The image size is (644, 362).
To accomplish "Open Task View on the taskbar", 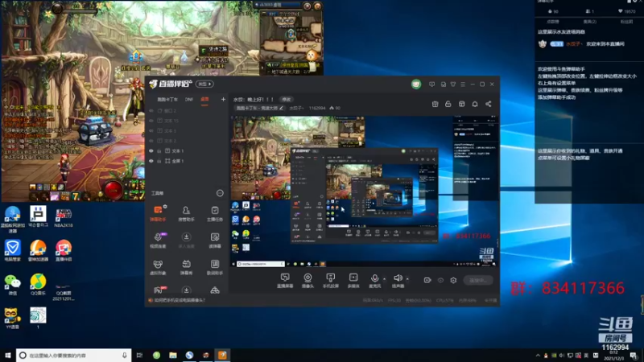I will pyautogui.click(x=139, y=356).
